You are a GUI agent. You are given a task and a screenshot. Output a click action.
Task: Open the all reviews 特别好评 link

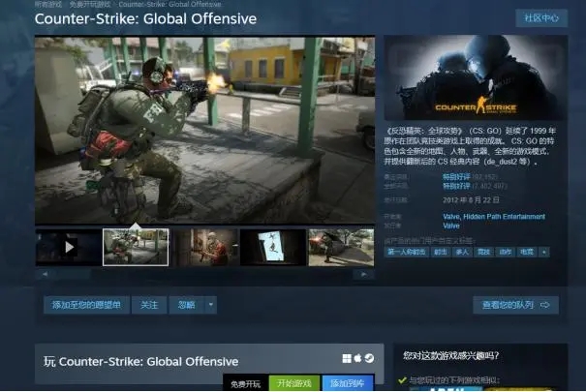456,186
